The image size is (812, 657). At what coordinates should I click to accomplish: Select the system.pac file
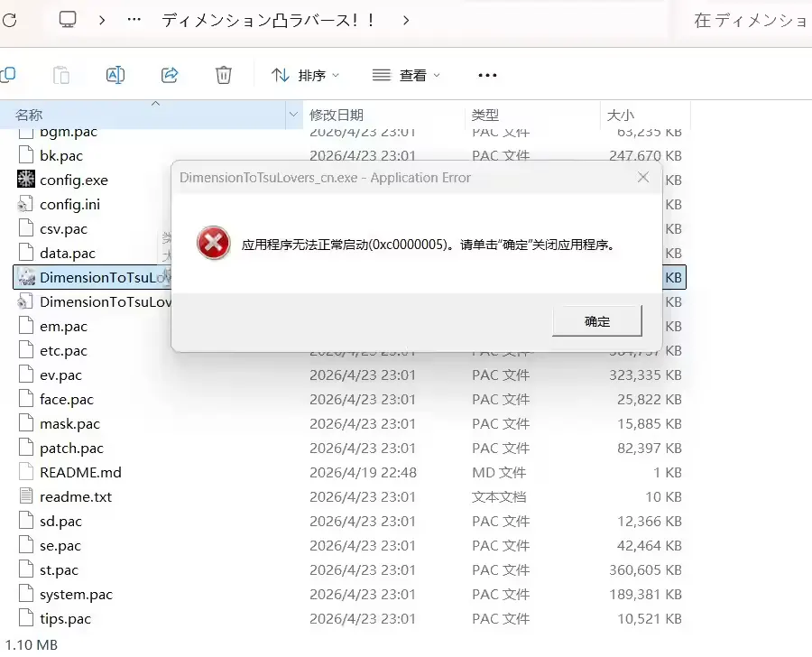point(76,595)
